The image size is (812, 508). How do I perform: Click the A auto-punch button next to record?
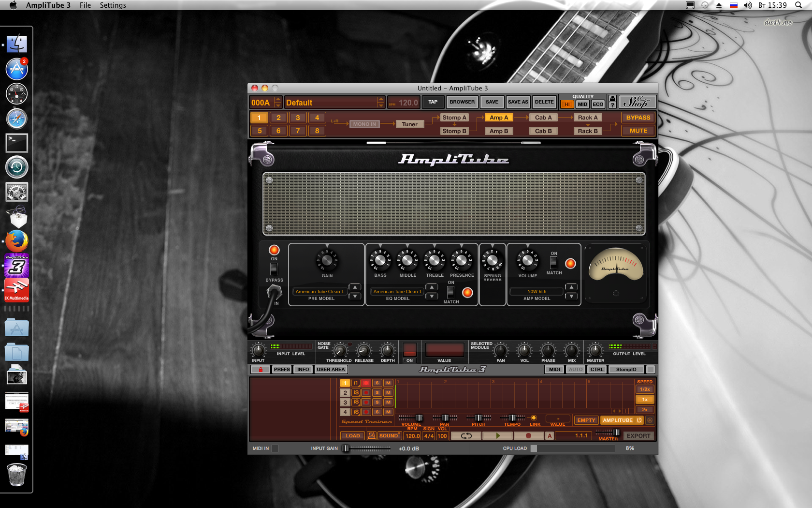tap(550, 435)
